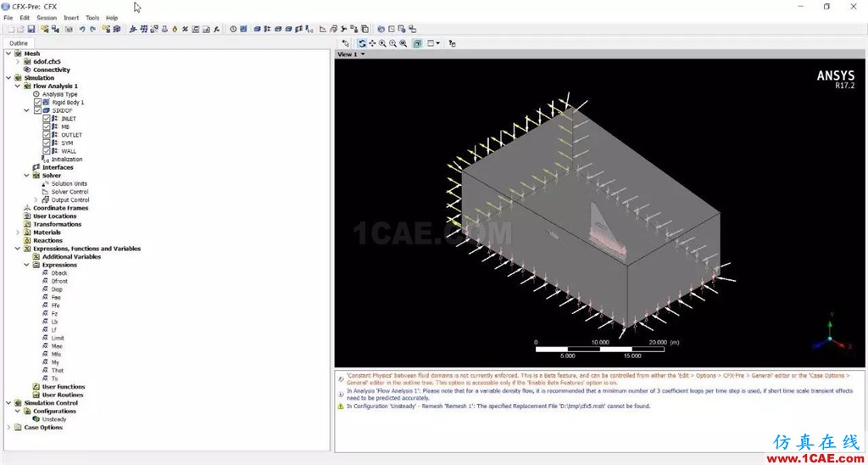
Task: Click the clock Analysis Type toolbar icon
Action: coord(233,29)
